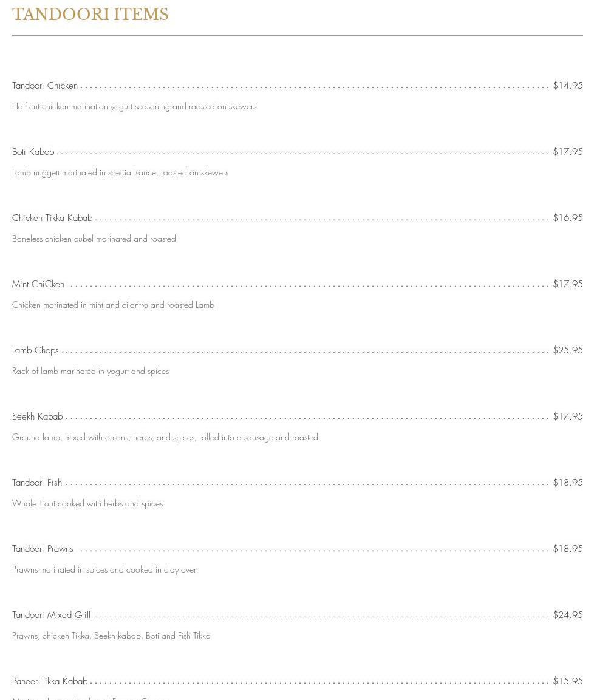Image resolution: width=594 pixels, height=700 pixels.
Task: Click the $15.95 Paneer Tikka price
Action: point(567,681)
